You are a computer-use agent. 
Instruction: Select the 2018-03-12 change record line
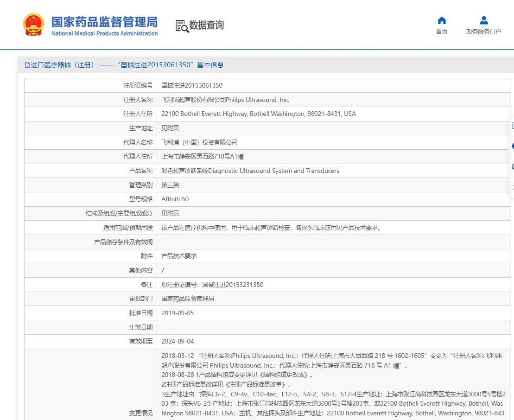331,361
